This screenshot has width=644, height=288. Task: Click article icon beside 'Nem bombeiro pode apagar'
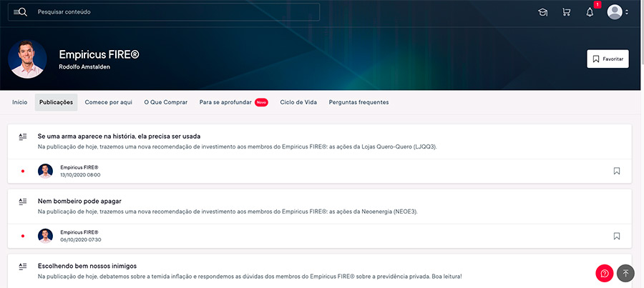pos(22,202)
